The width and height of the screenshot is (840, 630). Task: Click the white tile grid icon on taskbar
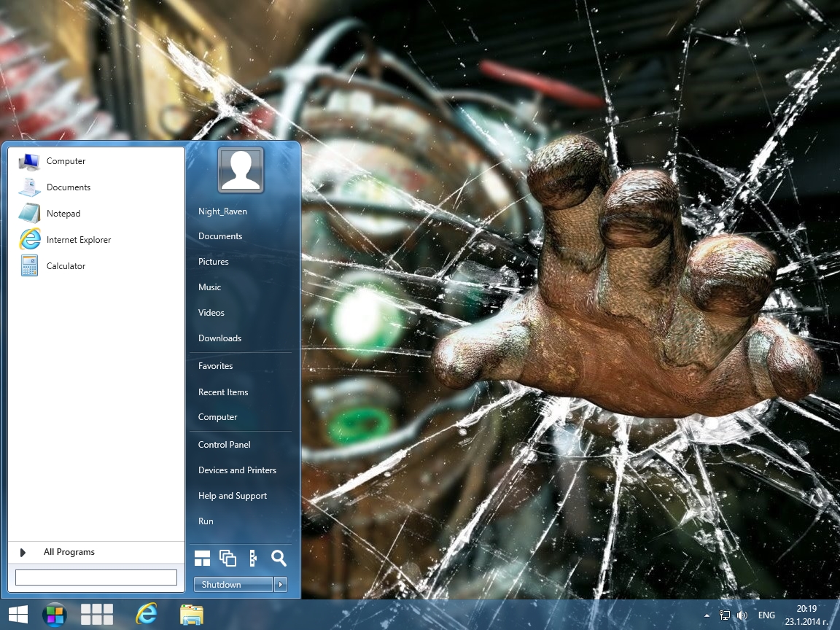[x=96, y=615]
